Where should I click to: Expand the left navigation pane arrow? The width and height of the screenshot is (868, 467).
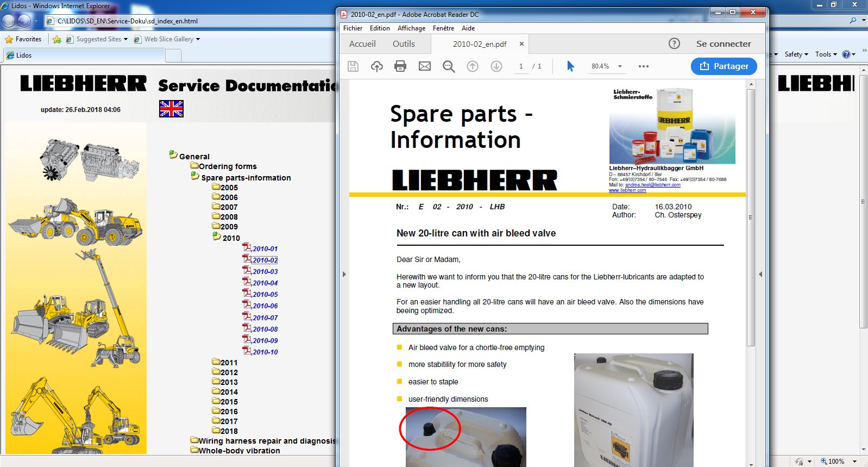pos(344,275)
